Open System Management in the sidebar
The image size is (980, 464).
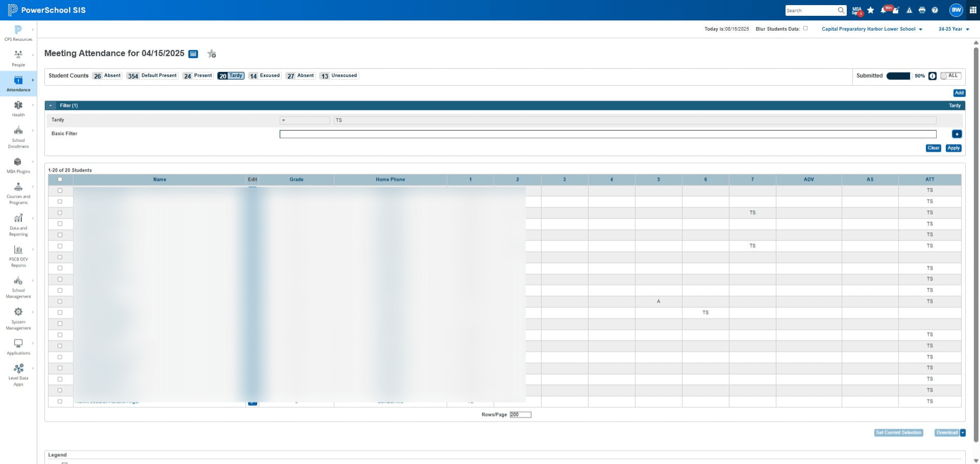coord(18,319)
